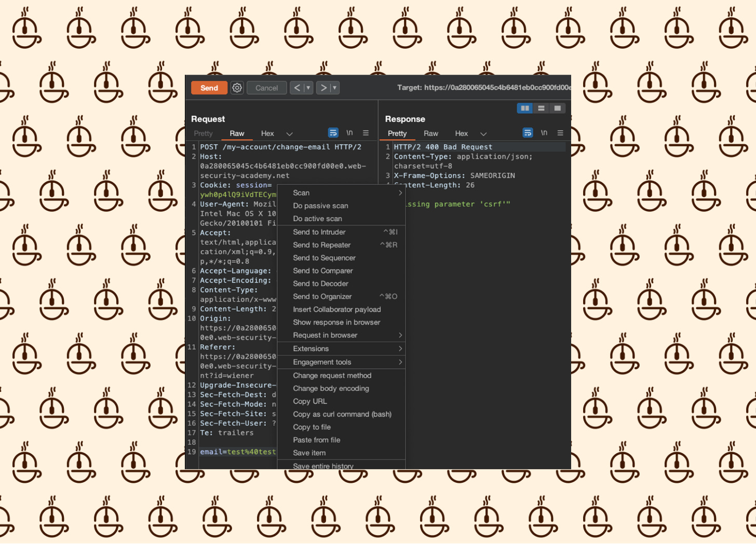Viewport: 756px width, 544px height.
Task: Click the POST /my-account/change-email request line
Action: (x=280, y=147)
